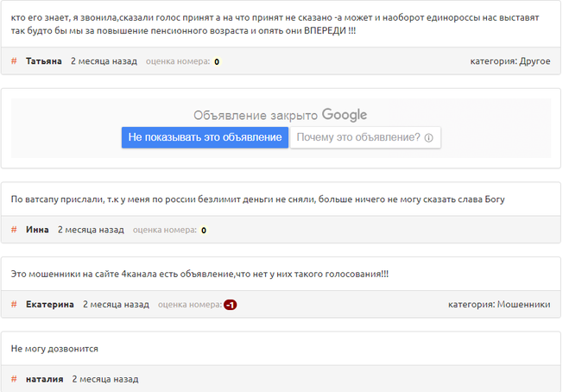Click the hash icon beside наталия

[14, 379]
